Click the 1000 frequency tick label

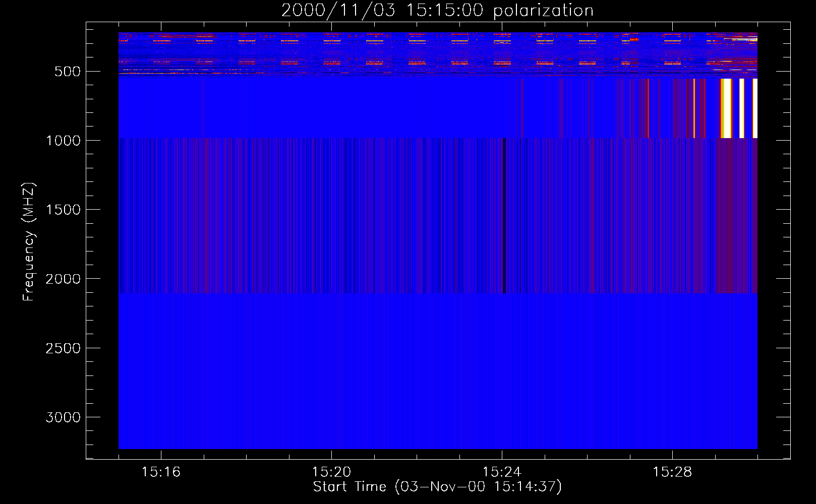[x=63, y=141]
